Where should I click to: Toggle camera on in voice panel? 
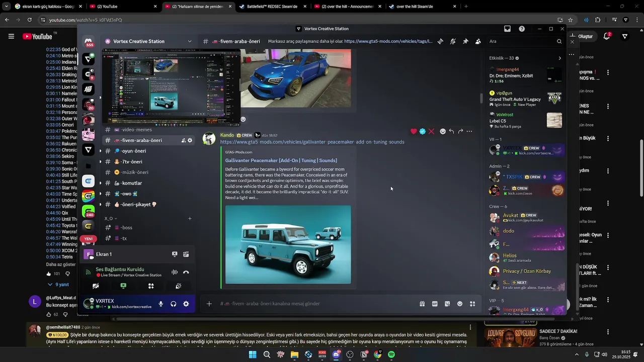click(96, 286)
